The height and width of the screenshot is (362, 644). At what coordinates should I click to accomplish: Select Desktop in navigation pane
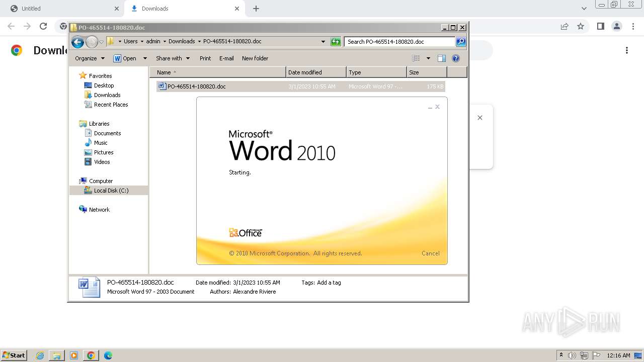104,85
